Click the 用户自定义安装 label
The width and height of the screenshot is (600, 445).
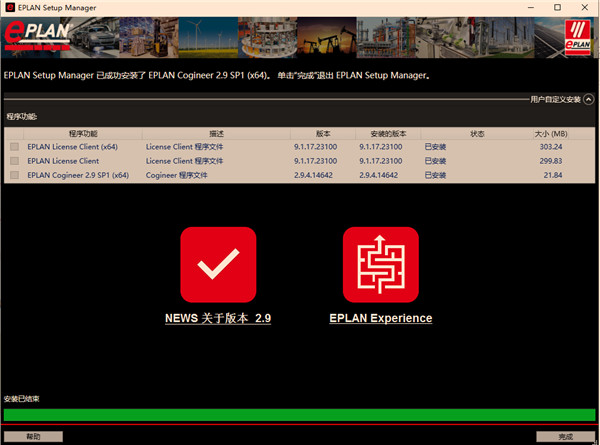click(x=555, y=99)
